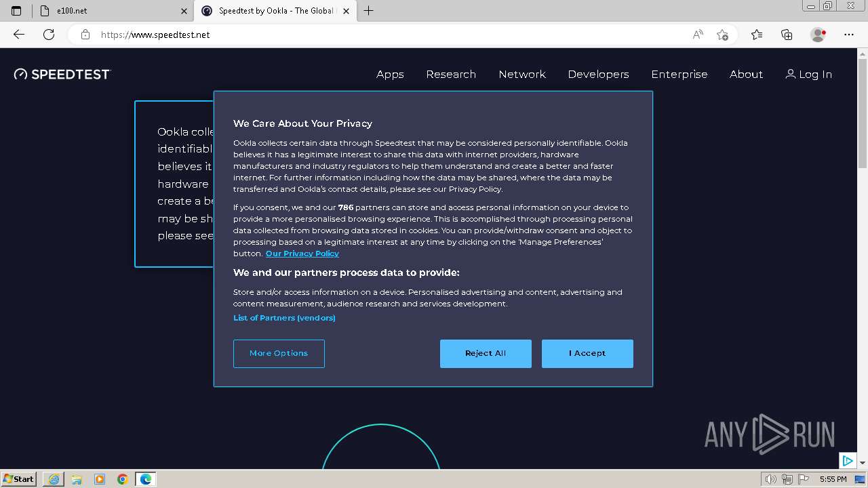Open List of Partners (vendors) link
This screenshot has height=488, width=868.
pos(284,318)
